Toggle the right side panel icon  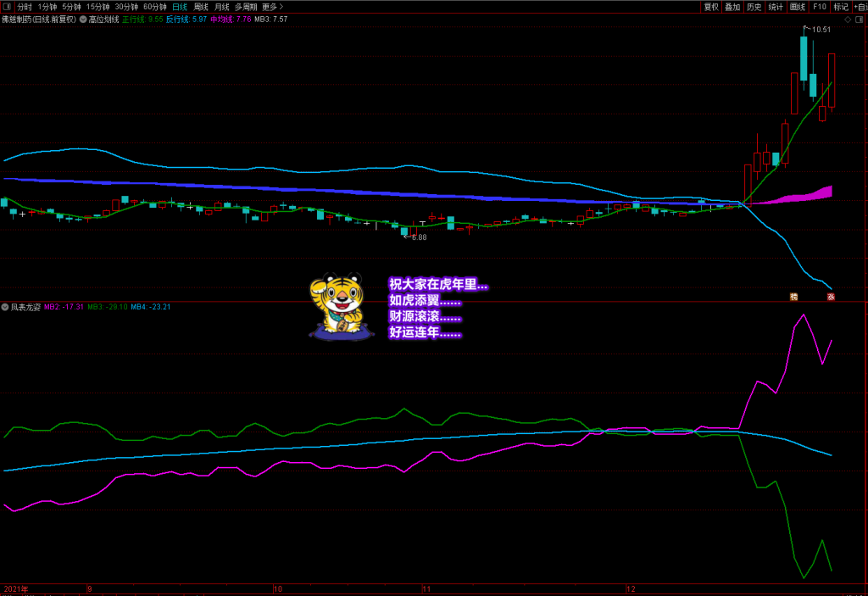[x=860, y=19]
